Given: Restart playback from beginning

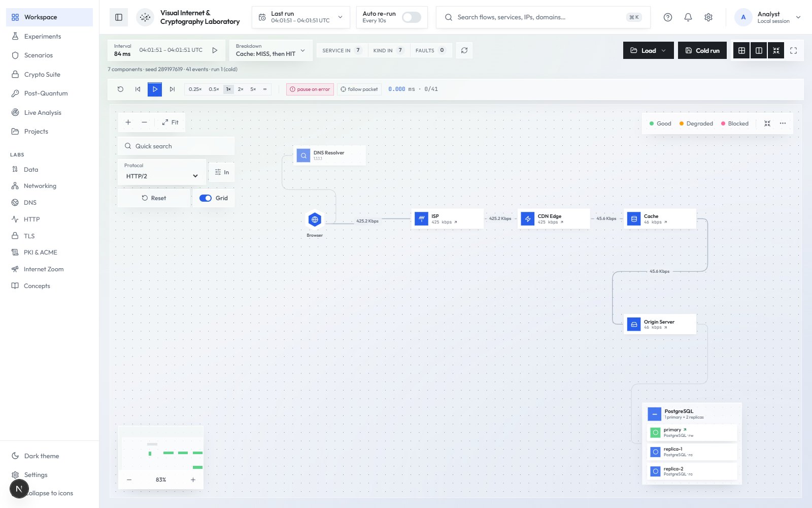Looking at the screenshot, I should (x=120, y=89).
